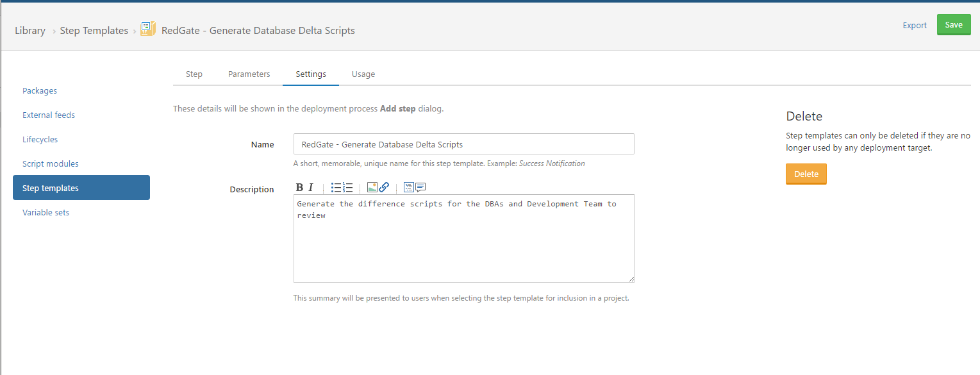The width and height of the screenshot is (980, 375).
Task: Insert a numbered list in description
Action: 348,188
